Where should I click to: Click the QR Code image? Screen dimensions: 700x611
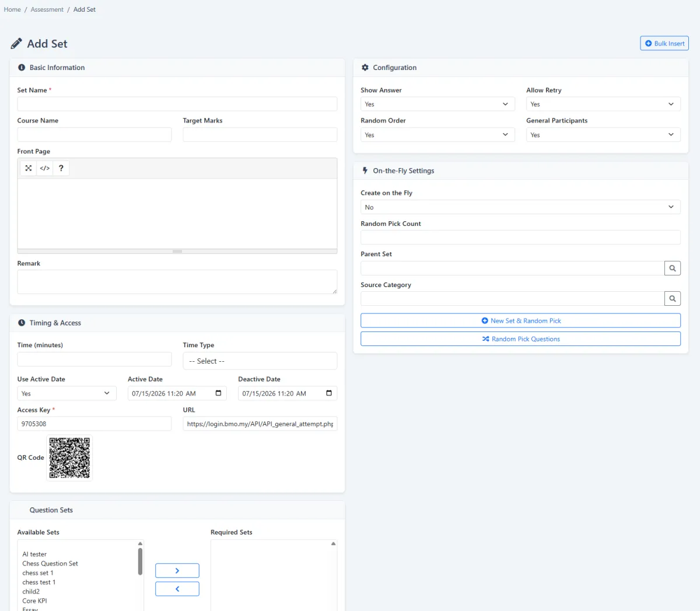coord(69,458)
